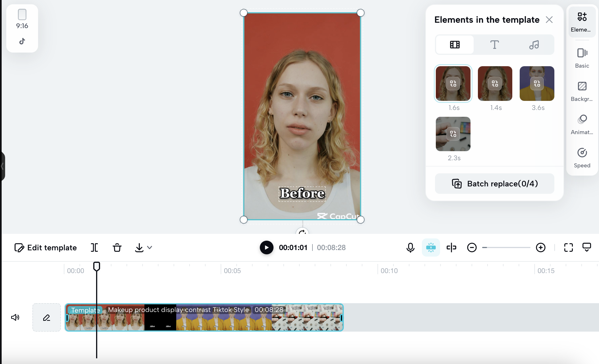Select the 3.6s clip thumbnail
This screenshot has height=364, width=599.
(537, 84)
